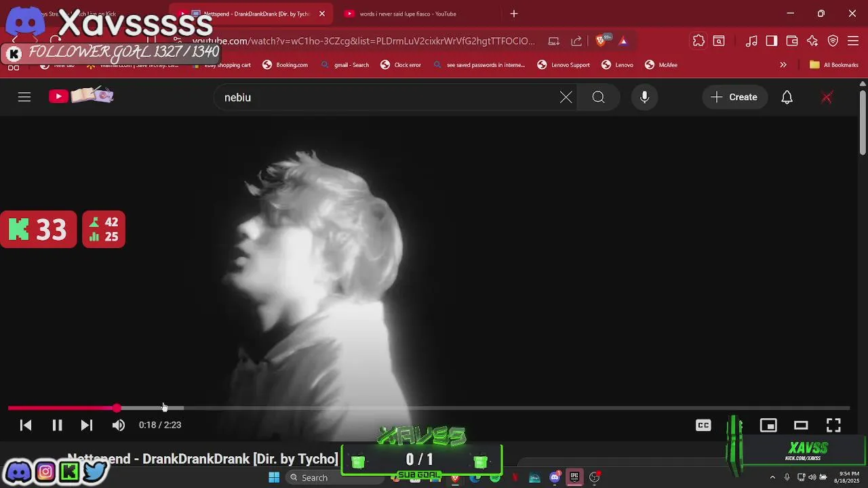The image size is (868, 488).
Task: Click the browser vertical scrollbar
Action: 863,122
